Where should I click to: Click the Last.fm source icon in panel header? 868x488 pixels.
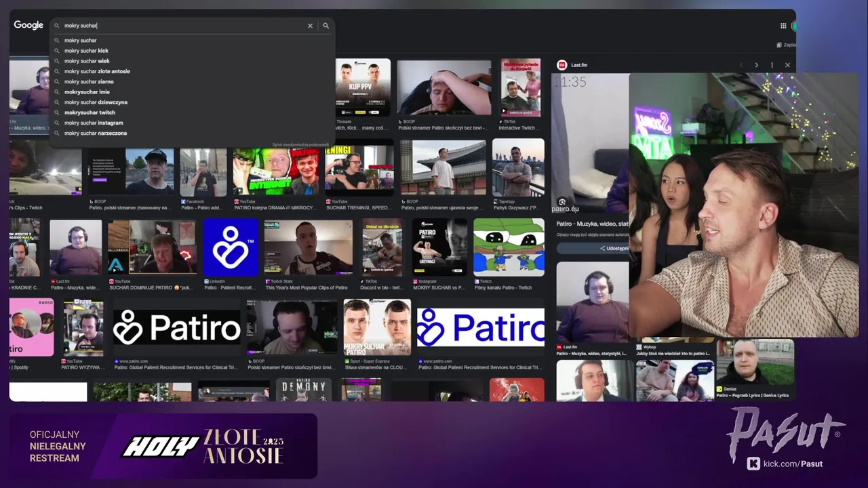(561, 65)
